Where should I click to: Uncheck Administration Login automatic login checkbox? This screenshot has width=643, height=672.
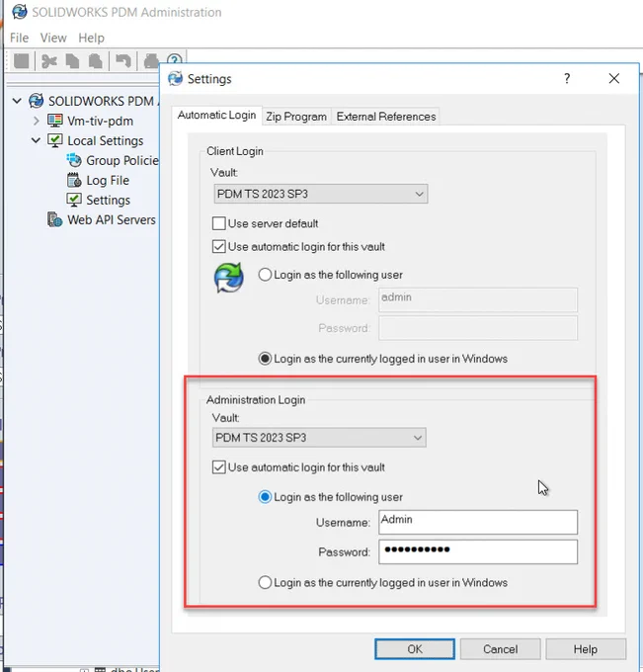(219, 467)
